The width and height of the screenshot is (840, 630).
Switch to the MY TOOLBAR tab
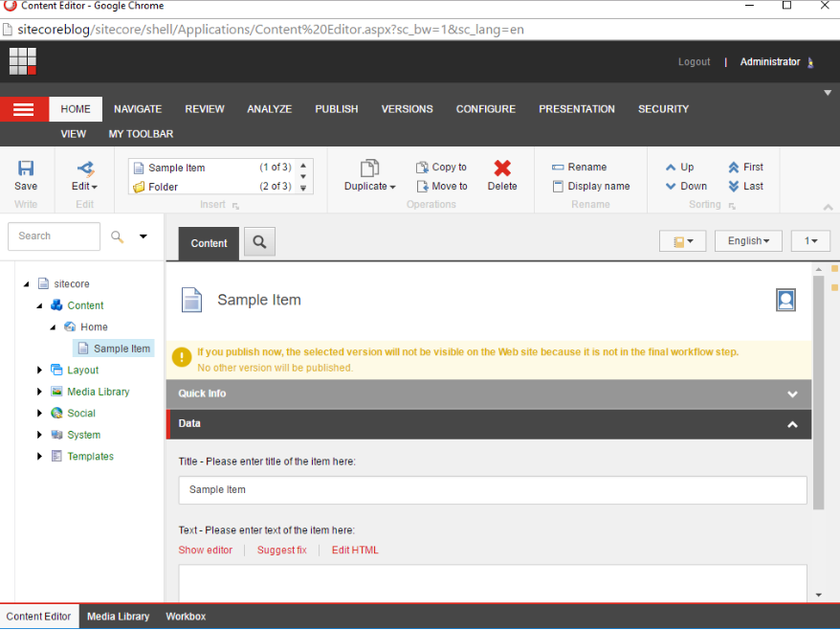pyautogui.click(x=141, y=134)
